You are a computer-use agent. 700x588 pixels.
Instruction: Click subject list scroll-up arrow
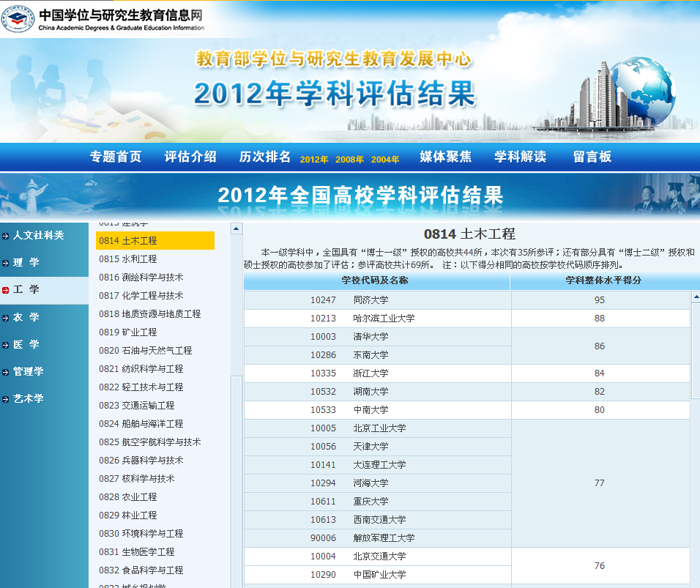(x=237, y=228)
